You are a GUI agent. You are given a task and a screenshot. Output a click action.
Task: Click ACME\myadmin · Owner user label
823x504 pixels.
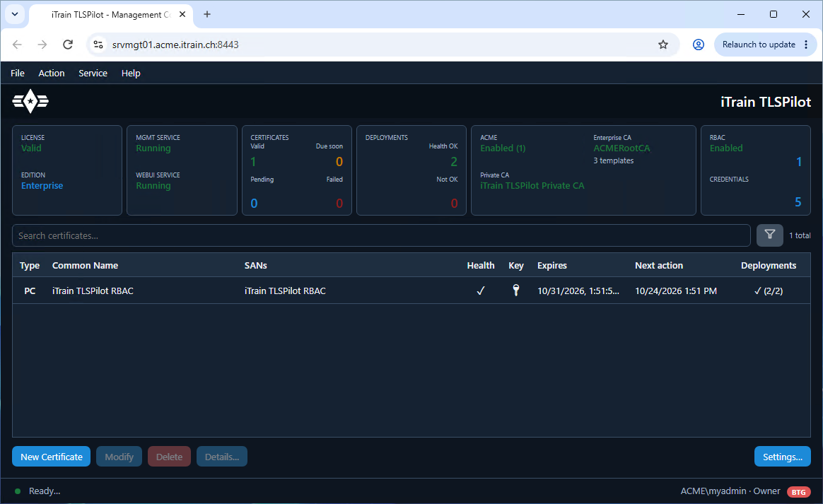tap(730, 491)
